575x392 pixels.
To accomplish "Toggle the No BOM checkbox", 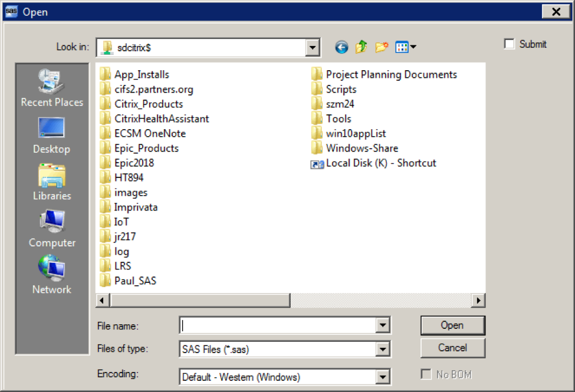I will coord(426,374).
